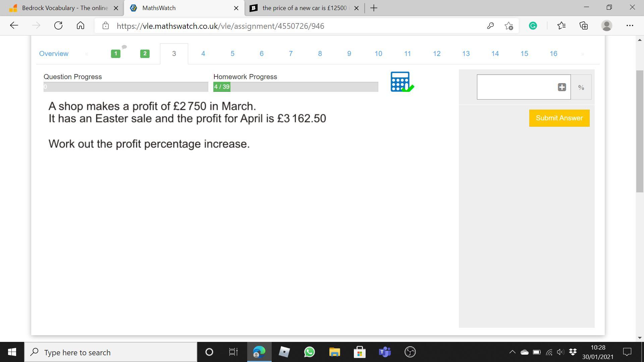
Task: Go to next questions page arrow
Action: point(583,54)
